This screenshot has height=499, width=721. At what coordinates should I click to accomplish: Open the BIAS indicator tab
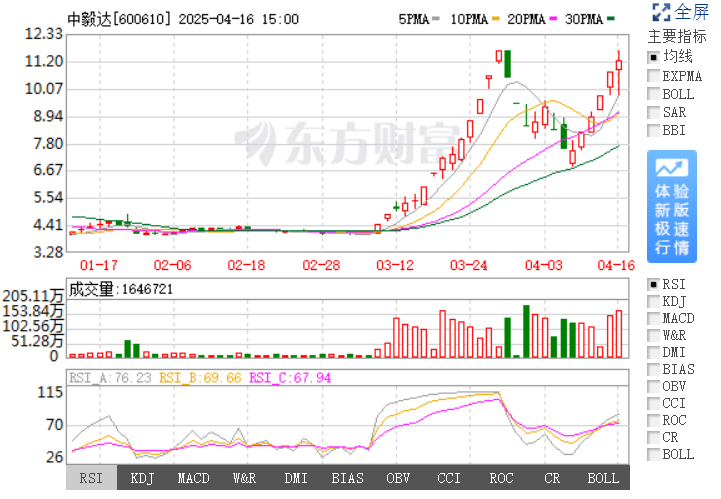347,479
